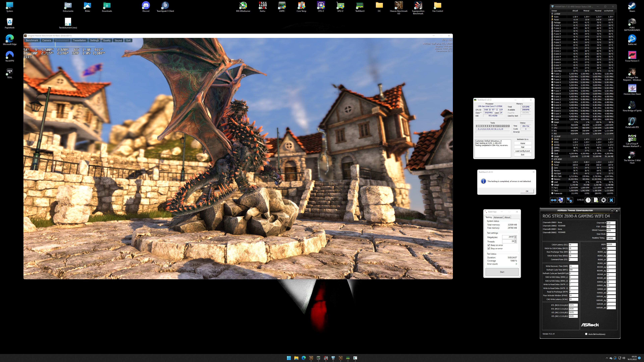Click HWiNFO networked computers icon
Viewport: 644px width, 362px height.
tap(570, 200)
